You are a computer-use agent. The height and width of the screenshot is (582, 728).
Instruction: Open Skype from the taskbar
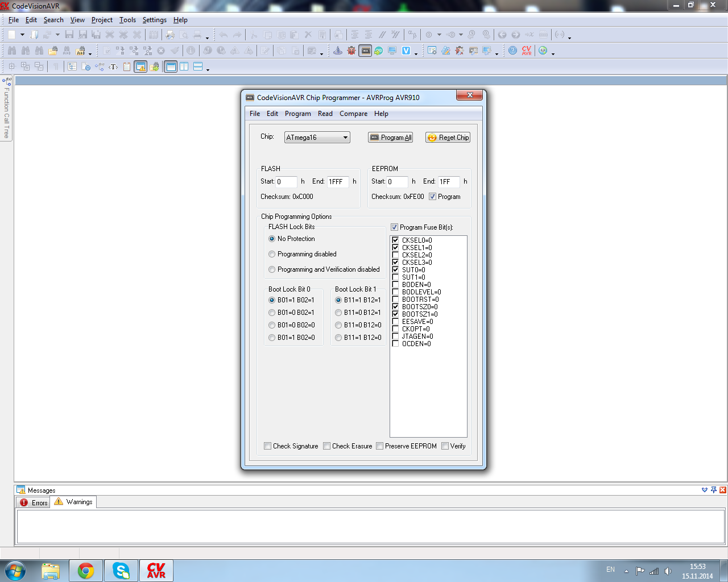pyautogui.click(x=121, y=571)
